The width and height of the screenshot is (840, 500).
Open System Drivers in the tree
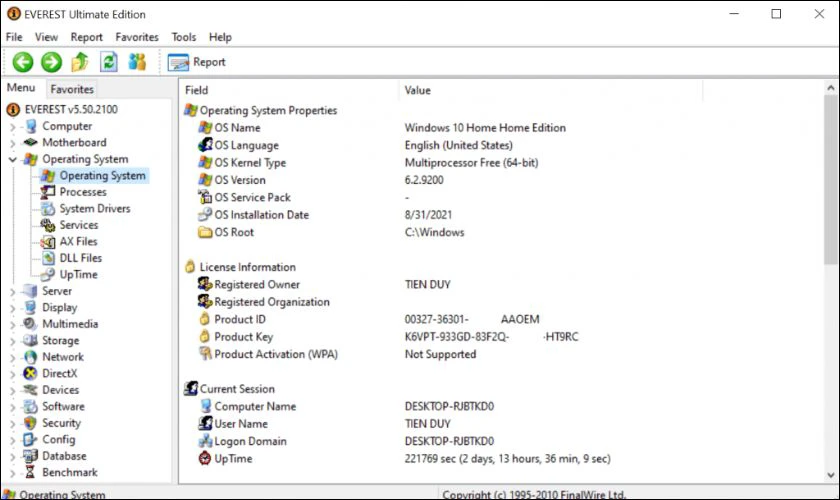coord(95,208)
